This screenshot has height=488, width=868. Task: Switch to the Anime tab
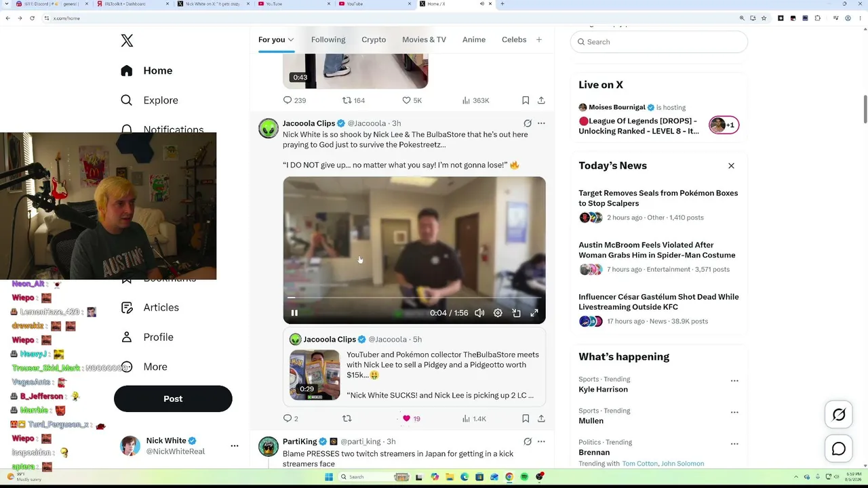[x=474, y=40]
